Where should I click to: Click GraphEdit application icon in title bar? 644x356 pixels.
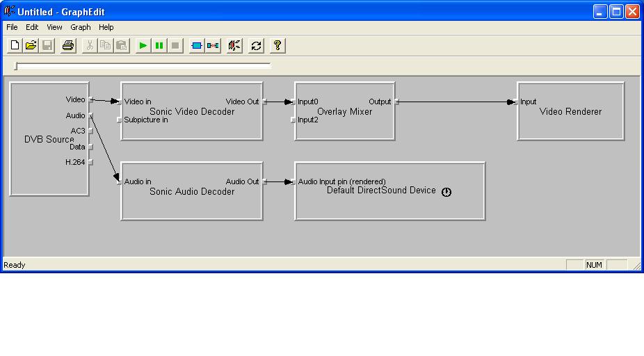coord(9,11)
